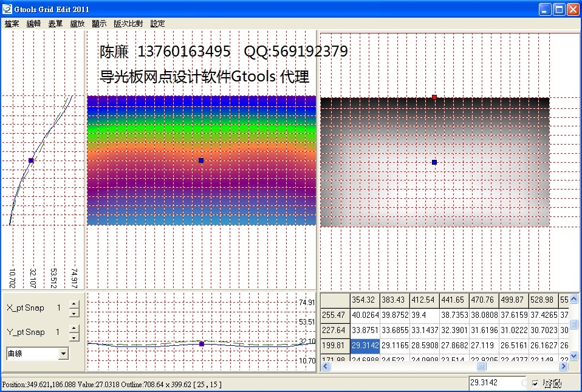The height and width of the screenshot is (392, 582).
Task: Expand the 曲線 dropdown arrow
Action: tap(63, 354)
